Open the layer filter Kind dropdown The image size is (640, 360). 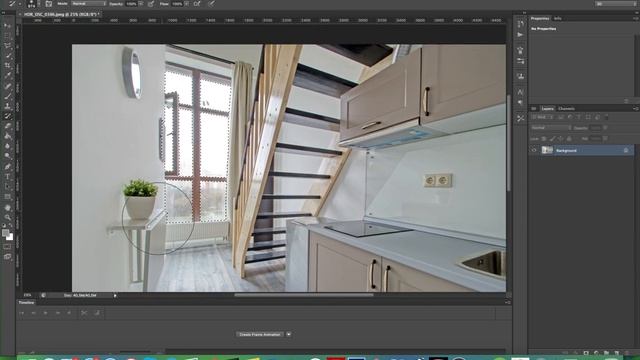point(542,117)
